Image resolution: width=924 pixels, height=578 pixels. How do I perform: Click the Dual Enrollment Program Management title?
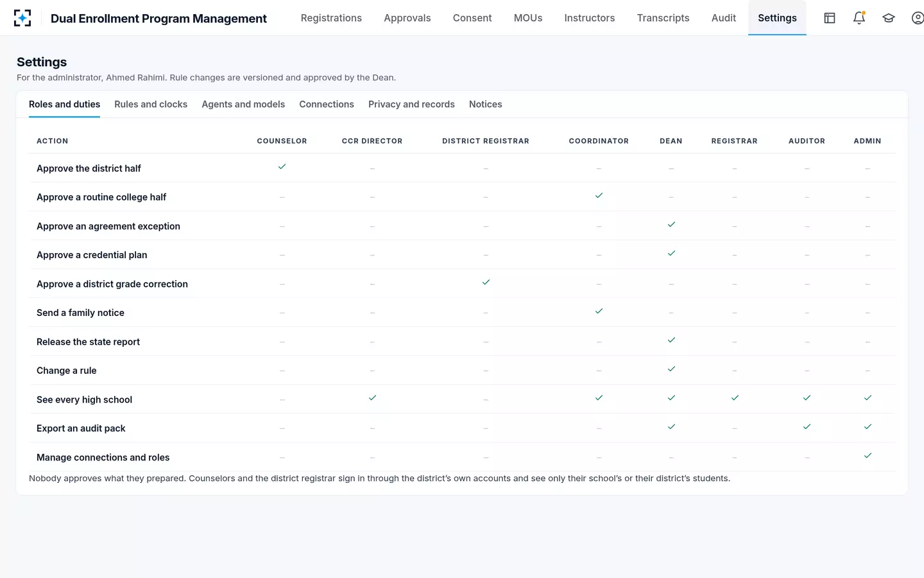click(x=158, y=19)
